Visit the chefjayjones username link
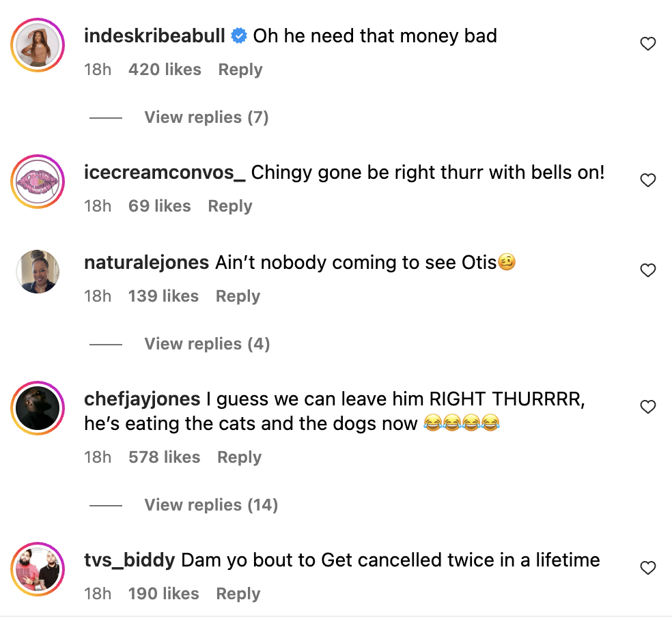This screenshot has height=617, width=672. (142, 399)
